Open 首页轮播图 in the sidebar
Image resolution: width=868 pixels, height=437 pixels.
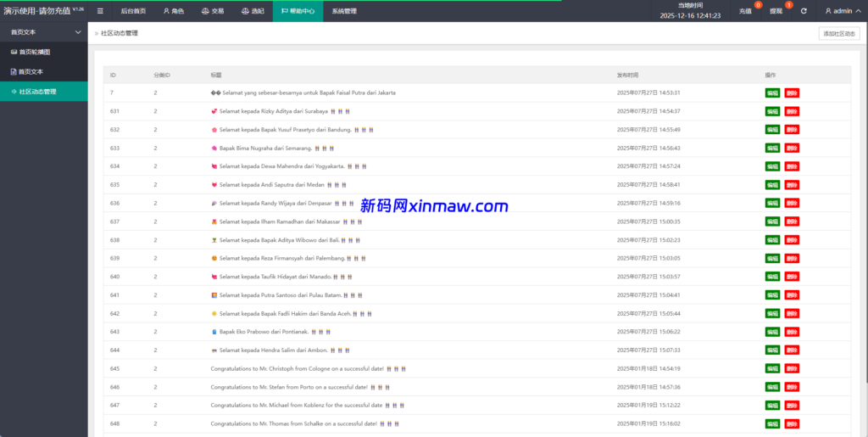coord(44,52)
